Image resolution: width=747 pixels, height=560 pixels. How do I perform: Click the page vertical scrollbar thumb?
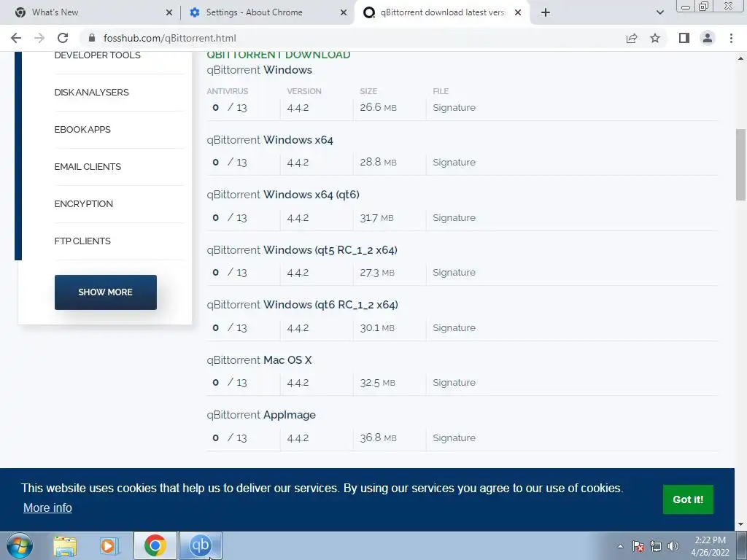click(740, 164)
